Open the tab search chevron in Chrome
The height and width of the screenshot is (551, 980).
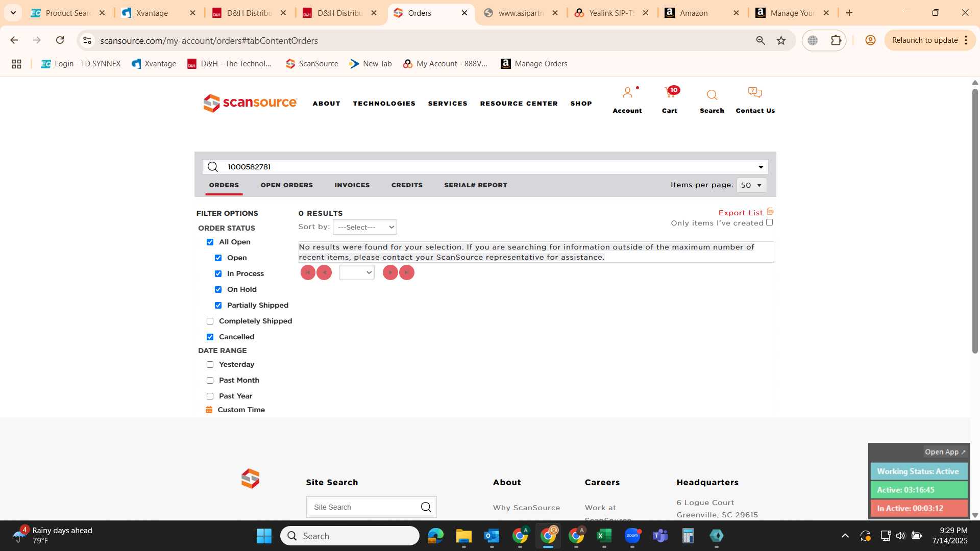[x=13, y=13]
